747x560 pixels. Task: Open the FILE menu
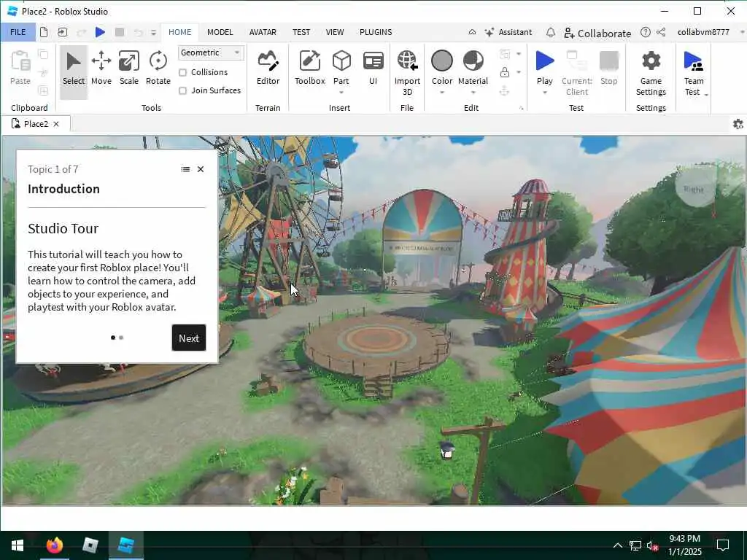[18, 32]
